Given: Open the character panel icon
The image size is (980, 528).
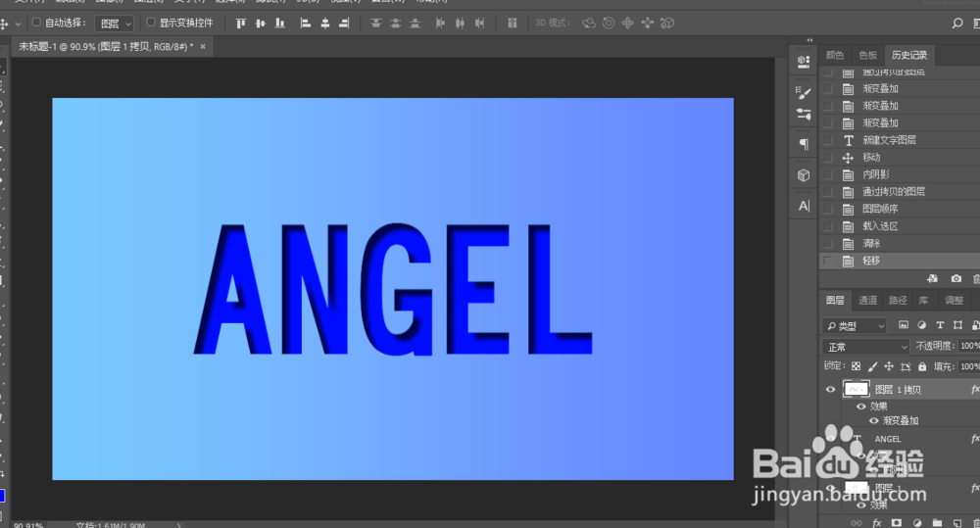Looking at the screenshot, I should click(804, 206).
